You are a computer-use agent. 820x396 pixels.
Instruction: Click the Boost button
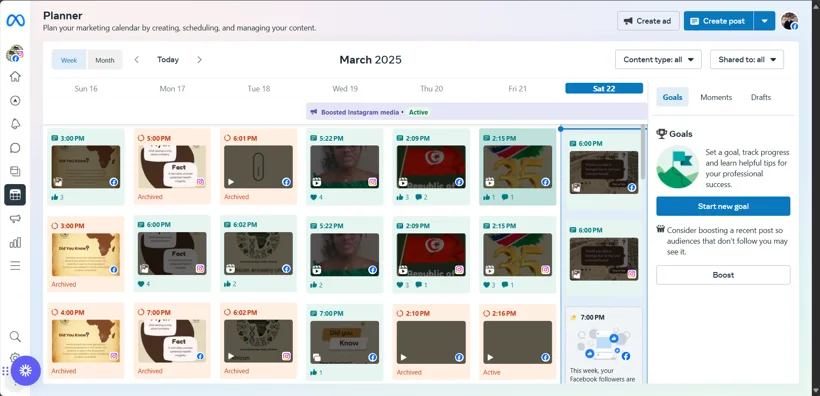723,275
